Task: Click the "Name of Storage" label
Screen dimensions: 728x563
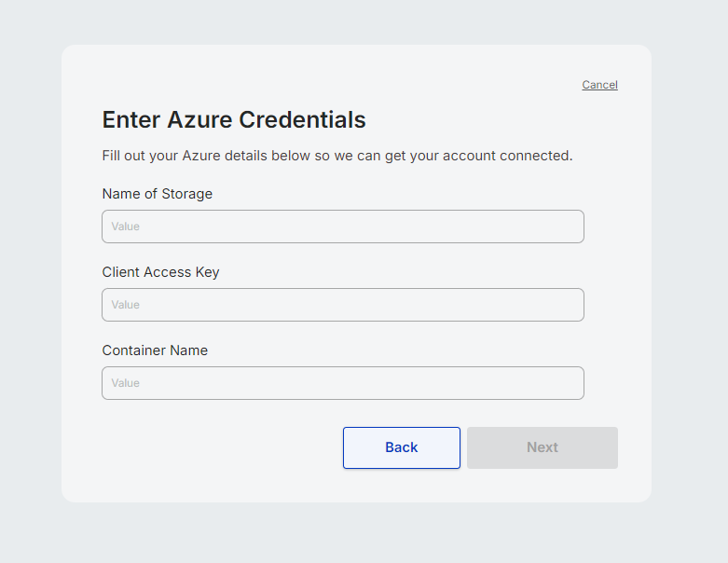Action: (x=157, y=194)
